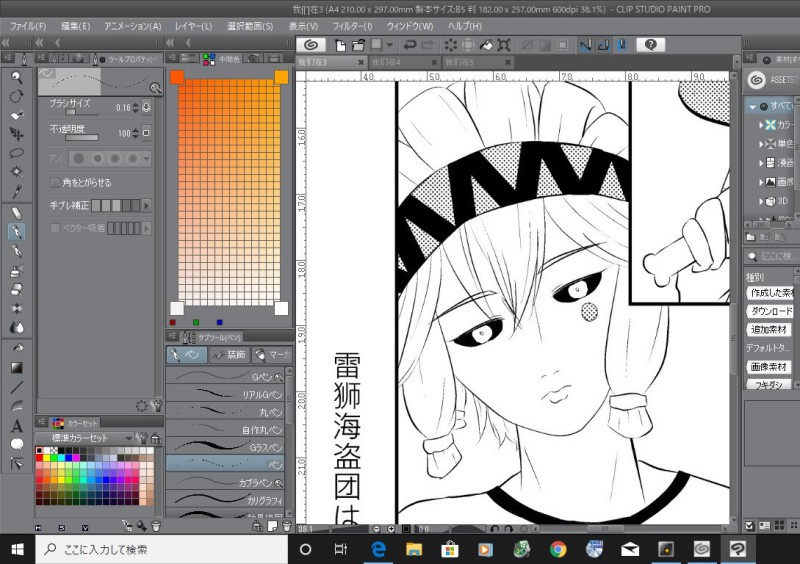Select the Balloon tool
Screen dimensions: 800x564
pyautogui.click(x=17, y=444)
